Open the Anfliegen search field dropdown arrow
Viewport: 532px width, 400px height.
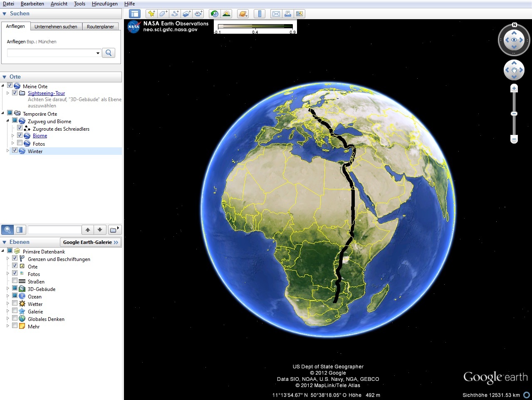point(98,53)
